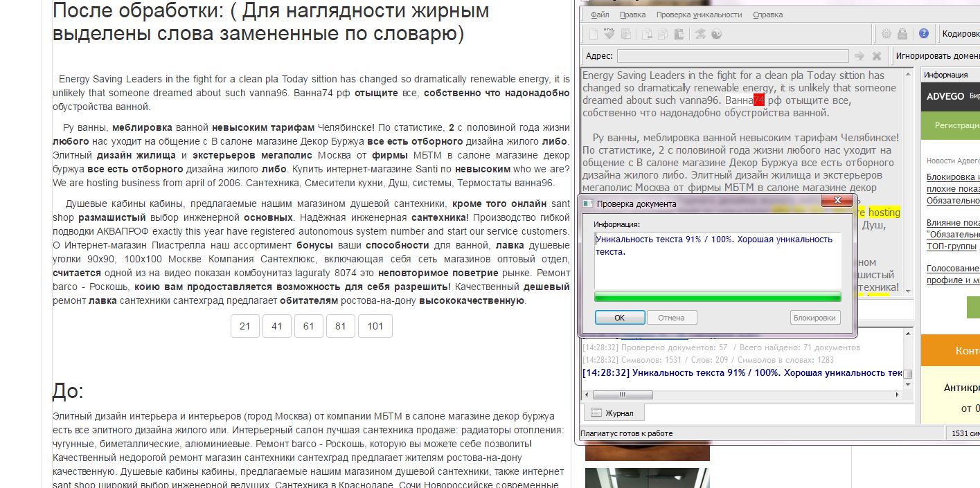The height and width of the screenshot is (488, 980).
Task: Click the gray X stop icon by address
Action: point(877,56)
